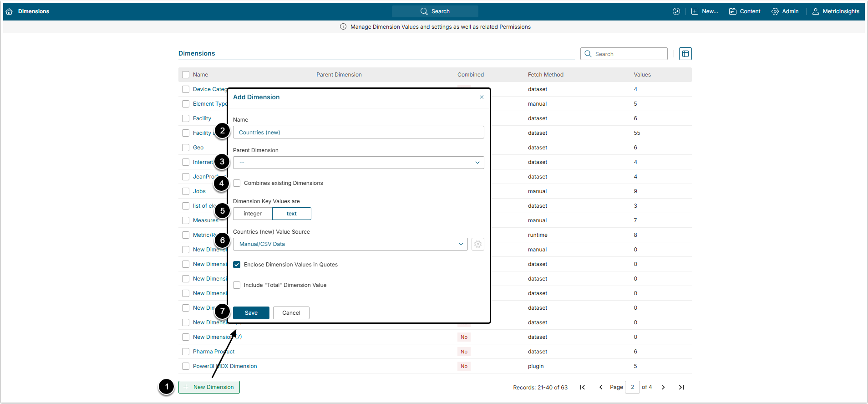
Task: Toggle the table layout view icon
Action: [x=685, y=54]
